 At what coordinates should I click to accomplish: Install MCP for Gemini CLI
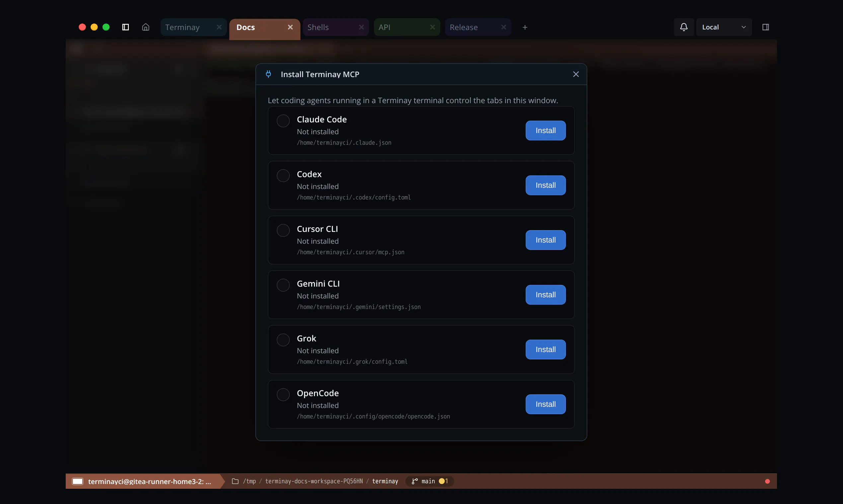point(546,294)
